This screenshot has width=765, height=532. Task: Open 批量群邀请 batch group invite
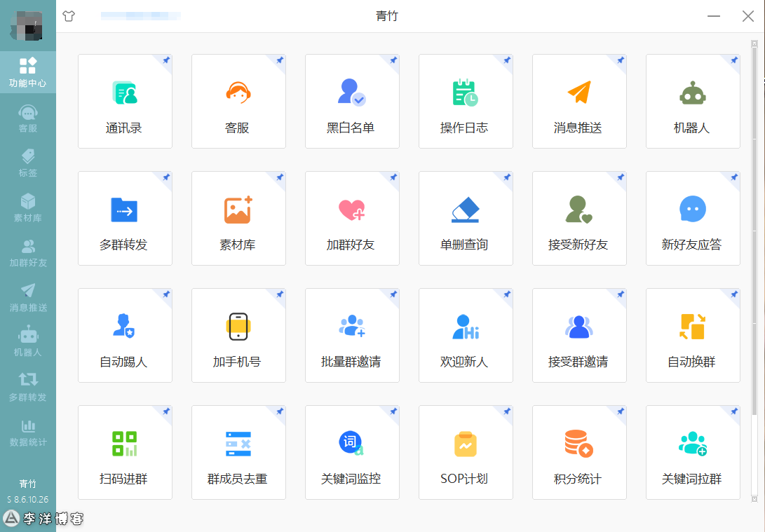352,335
